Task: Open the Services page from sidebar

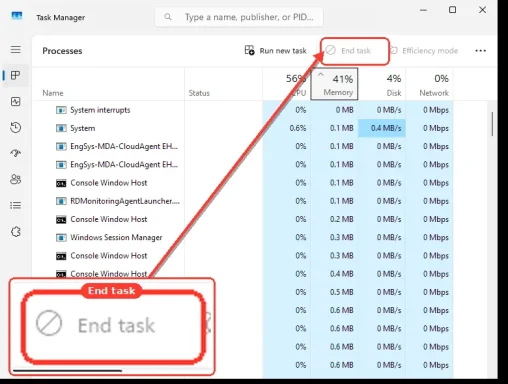Action: point(16,231)
